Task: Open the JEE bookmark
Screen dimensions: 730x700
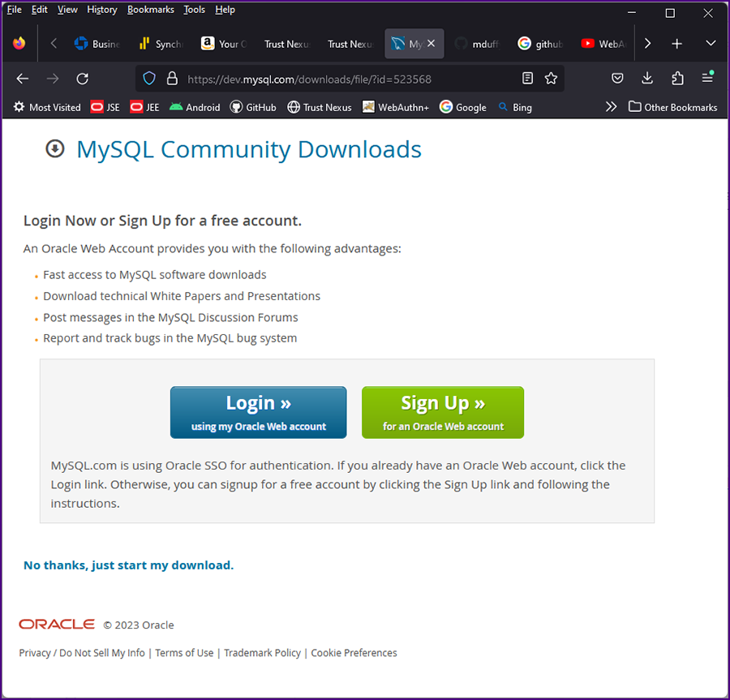Action: pyautogui.click(x=145, y=107)
